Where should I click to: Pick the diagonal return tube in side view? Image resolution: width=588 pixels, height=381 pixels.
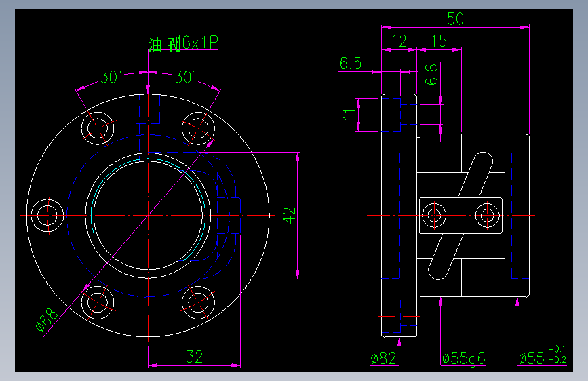[x=460, y=216]
